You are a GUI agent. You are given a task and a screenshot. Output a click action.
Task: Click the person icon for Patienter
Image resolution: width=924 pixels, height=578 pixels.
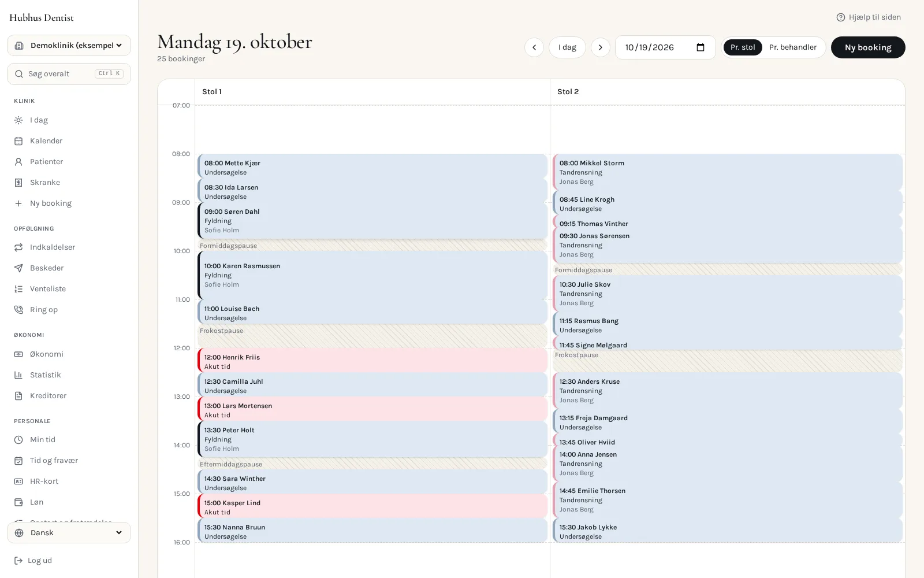pos(18,162)
